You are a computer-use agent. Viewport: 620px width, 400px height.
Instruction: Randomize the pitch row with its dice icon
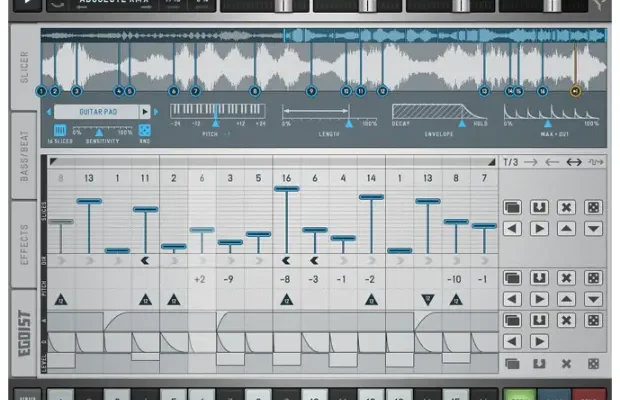pos(594,277)
